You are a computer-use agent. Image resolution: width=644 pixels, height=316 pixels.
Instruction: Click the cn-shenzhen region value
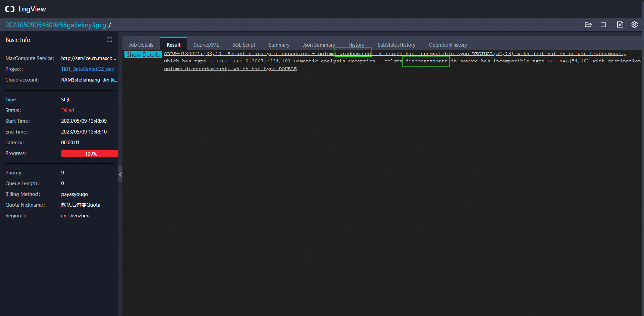point(75,215)
